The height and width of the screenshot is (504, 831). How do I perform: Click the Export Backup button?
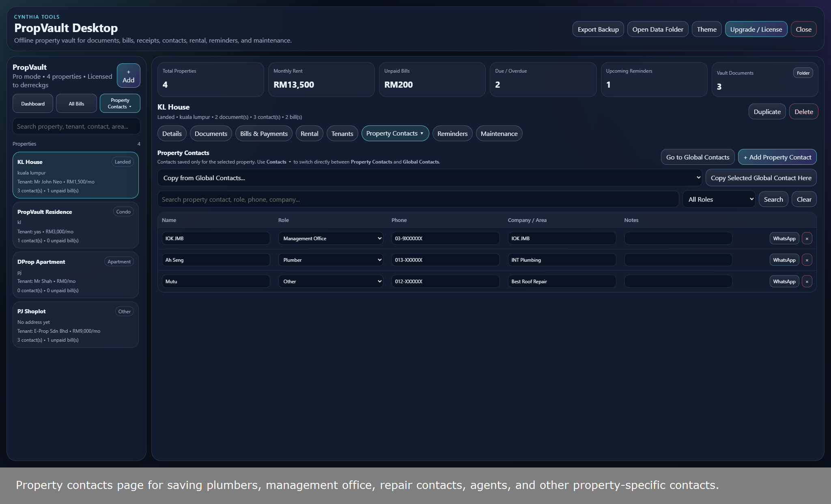click(x=598, y=29)
